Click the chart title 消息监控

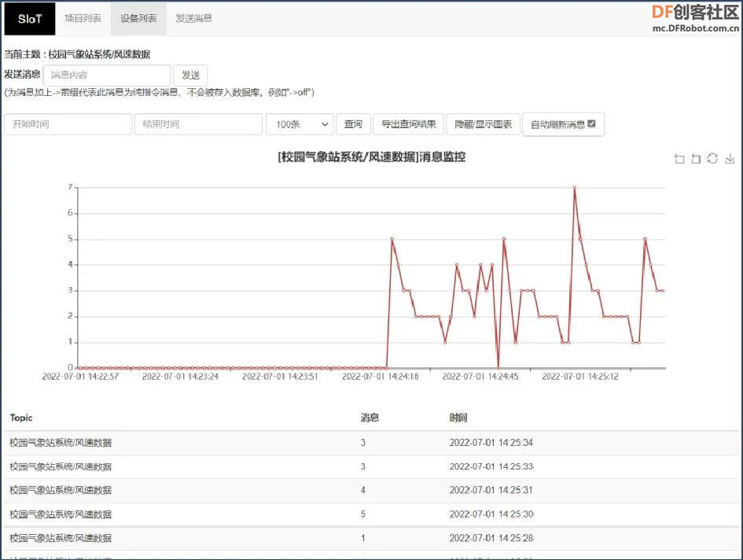371,157
